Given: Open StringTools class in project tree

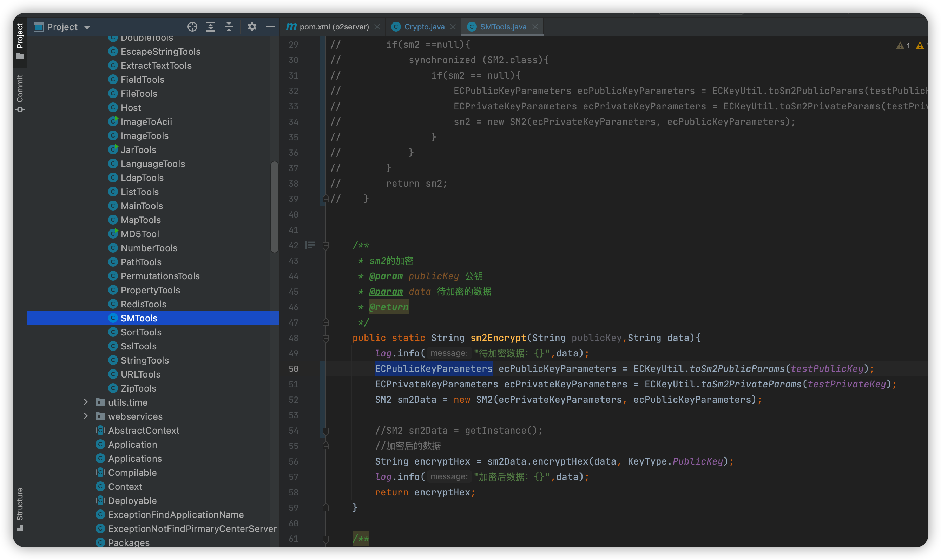Looking at the screenshot, I should tap(145, 360).
